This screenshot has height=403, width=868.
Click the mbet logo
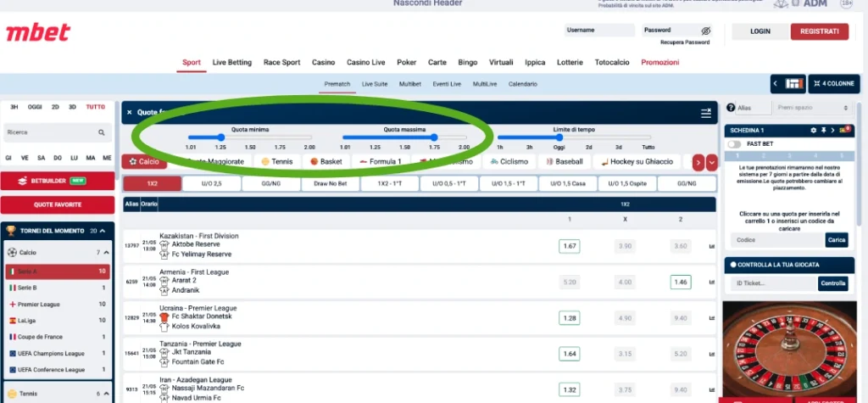pyautogui.click(x=37, y=33)
